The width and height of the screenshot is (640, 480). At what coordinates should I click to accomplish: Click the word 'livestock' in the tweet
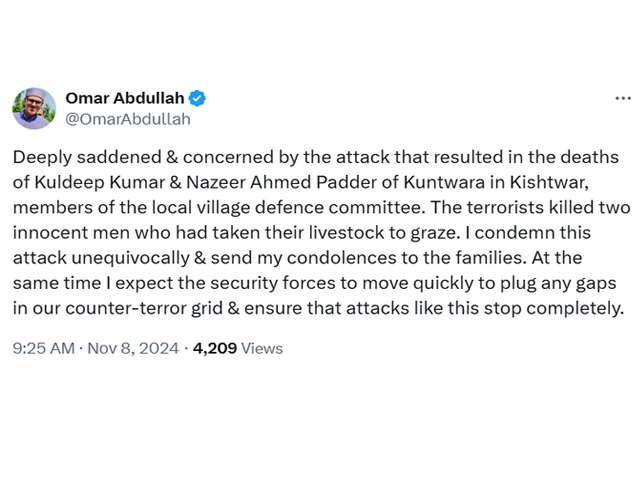[x=346, y=233]
